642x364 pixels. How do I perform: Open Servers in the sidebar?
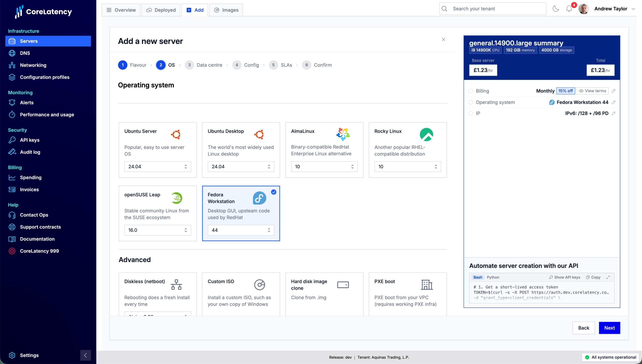(x=48, y=41)
